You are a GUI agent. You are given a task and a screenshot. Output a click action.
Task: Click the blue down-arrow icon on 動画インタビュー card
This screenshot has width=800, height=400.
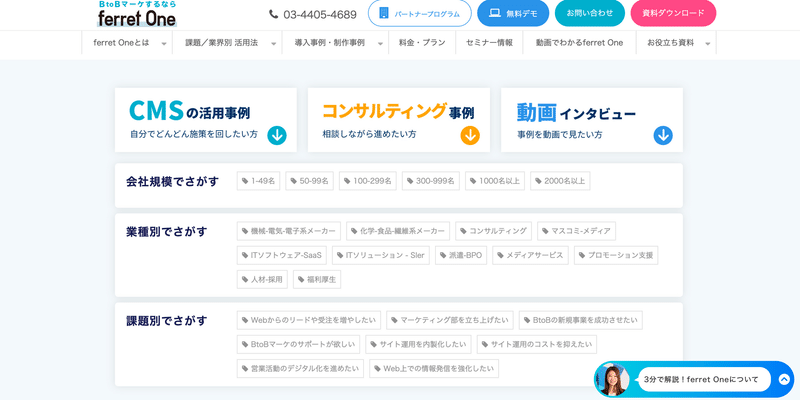pyautogui.click(x=663, y=136)
